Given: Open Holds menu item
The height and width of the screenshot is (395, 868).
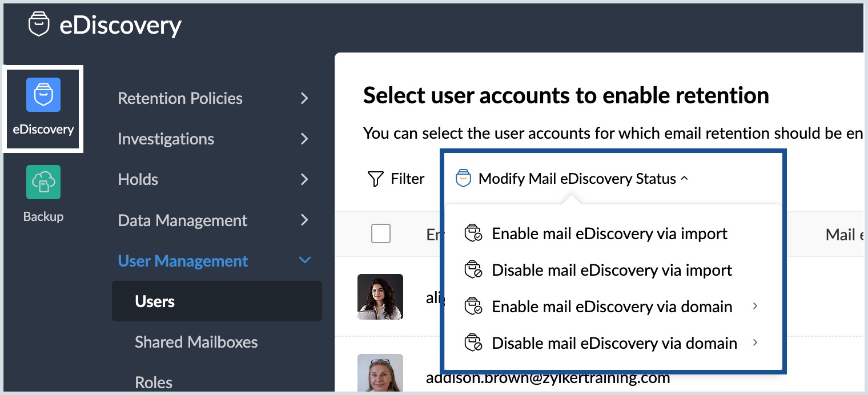Looking at the screenshot, I should (x=138, y=179).
